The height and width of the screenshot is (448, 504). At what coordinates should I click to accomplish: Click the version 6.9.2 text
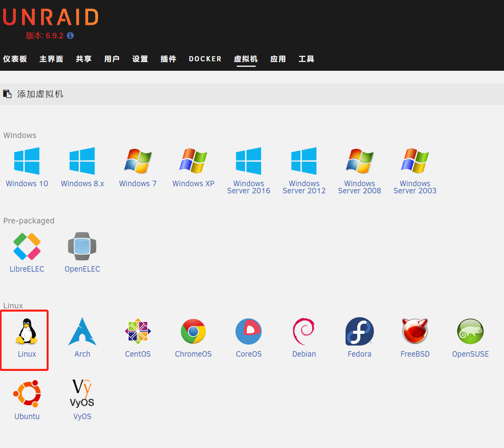pyautogui.click(x=45, y=36)
